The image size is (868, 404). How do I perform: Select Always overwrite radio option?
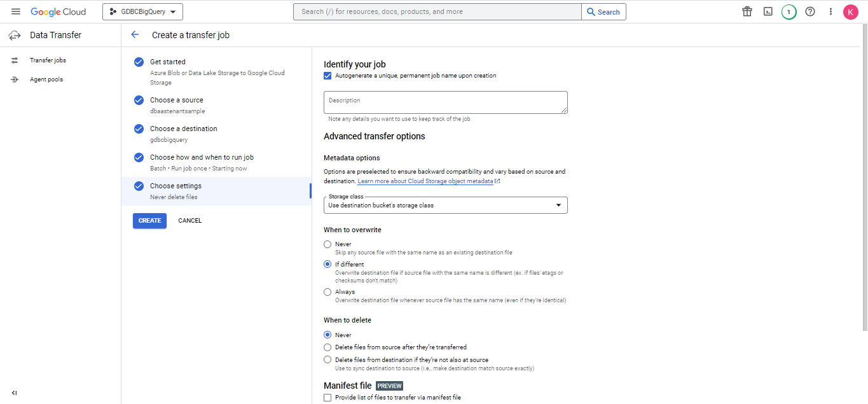pos(327,292)
